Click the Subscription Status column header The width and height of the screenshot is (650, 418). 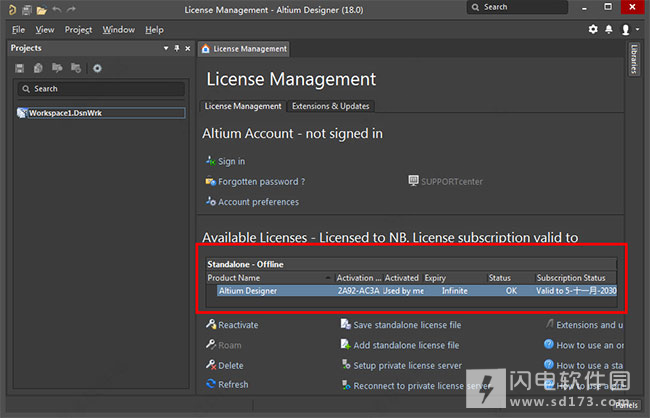(575, 278)
